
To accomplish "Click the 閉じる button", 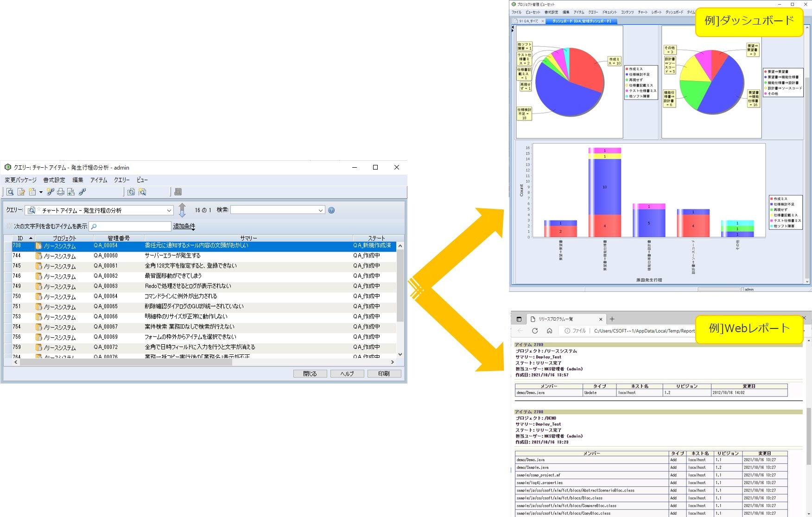I will 310,373.
